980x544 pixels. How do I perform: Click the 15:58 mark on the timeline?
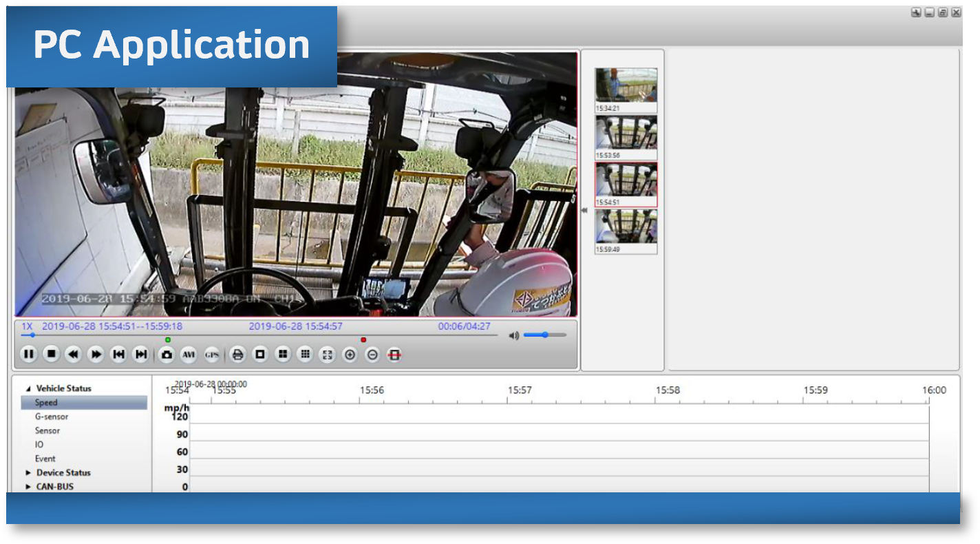tap(668, 390)
